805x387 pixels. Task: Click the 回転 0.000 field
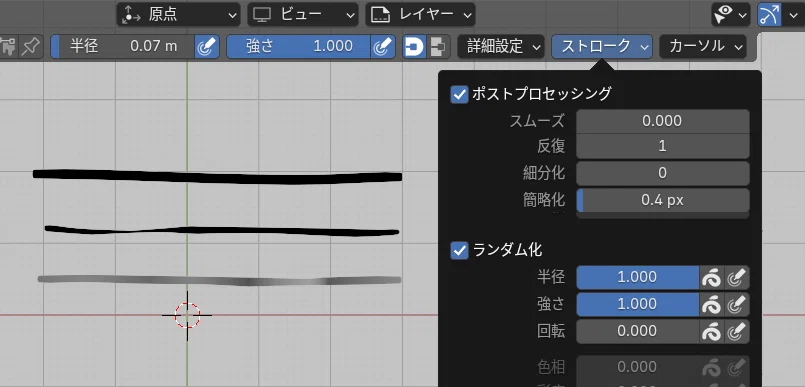[637, 331]
